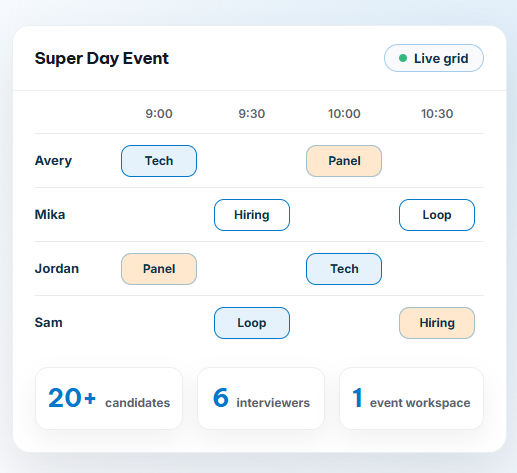Viewport: 517px width, 473px height.
Task: Click the green Live grid status dot
Action: (x=403, y=58)
